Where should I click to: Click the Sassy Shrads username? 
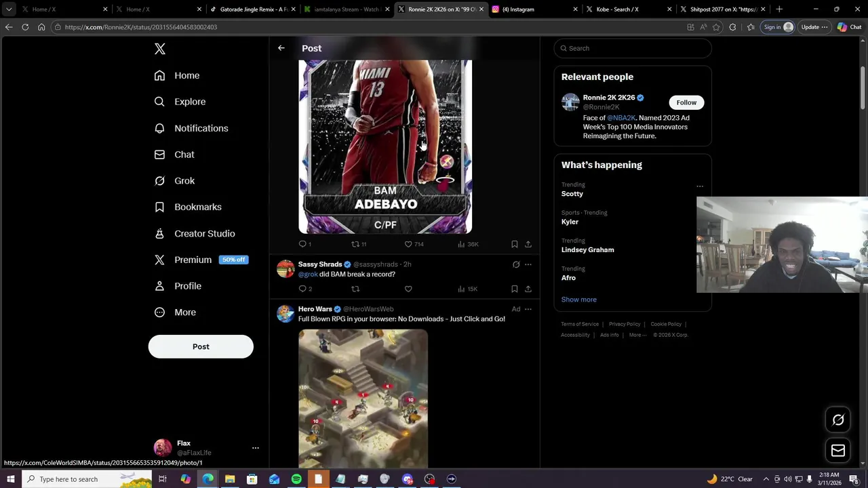tap(320, 264)
